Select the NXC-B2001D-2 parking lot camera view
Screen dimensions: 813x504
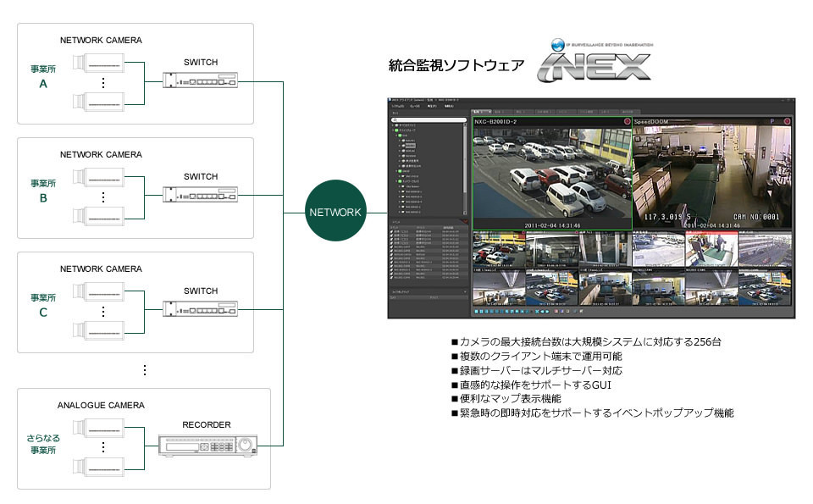(551, 174)
